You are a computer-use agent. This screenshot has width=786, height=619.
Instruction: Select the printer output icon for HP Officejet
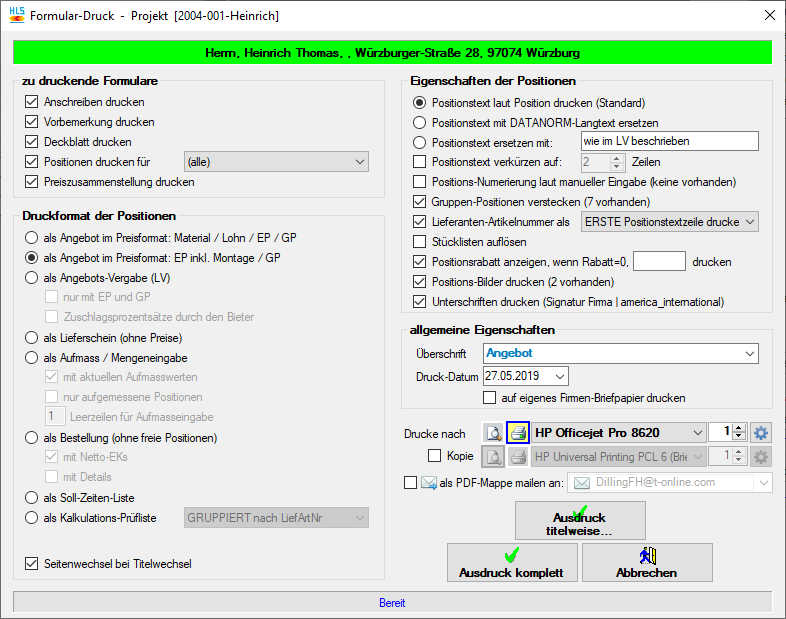518,432
